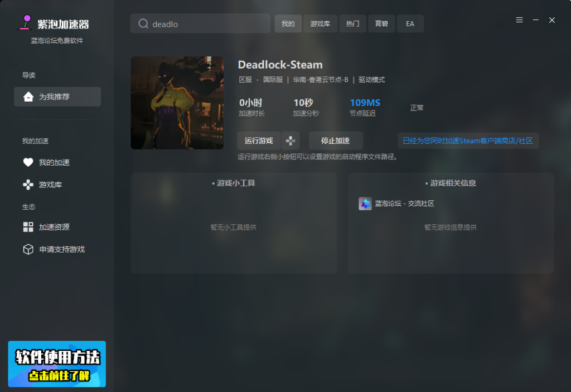Set game launch path via gamepad button
571x392 pixels.
290,141
